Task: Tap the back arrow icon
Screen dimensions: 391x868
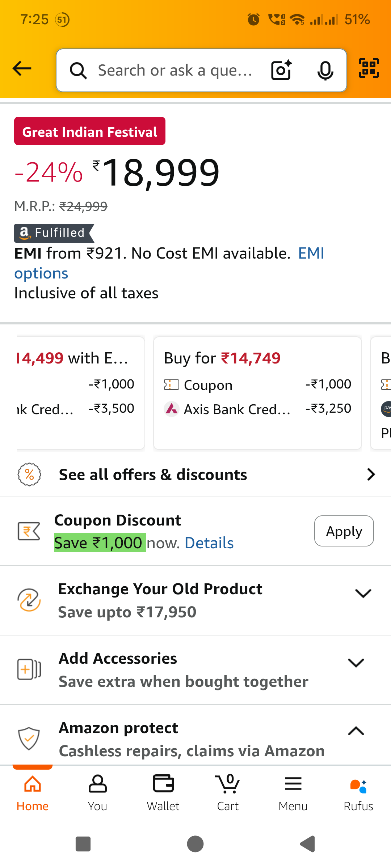Action: coord(22,69)
